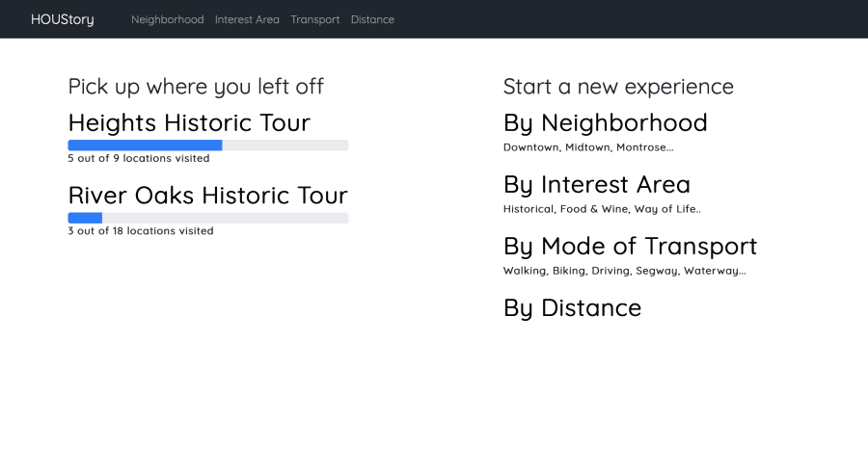Screen dimensions: 868x475
Task: Choose By Distance experience
Action: click(x=572, y=308)
